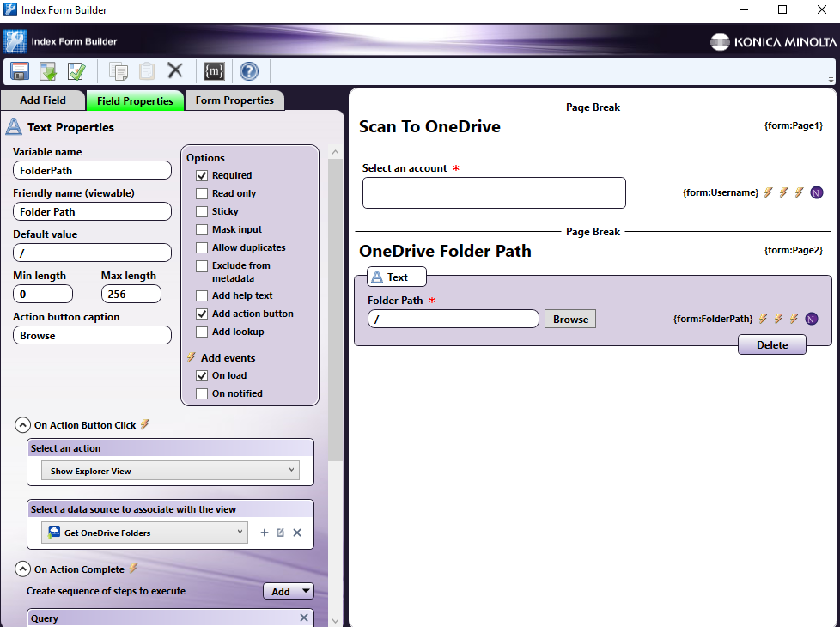The width and height of the screenshot is (840, 627).
Task: Check the Add lookup option
Action: coord(202,332)
